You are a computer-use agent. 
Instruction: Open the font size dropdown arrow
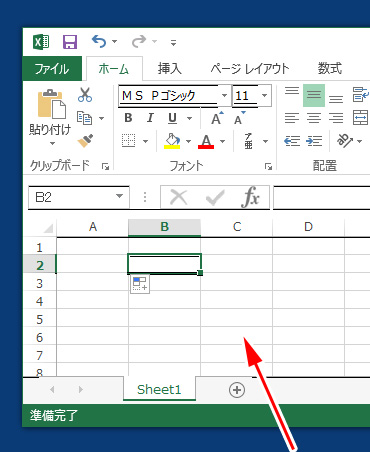264,96
